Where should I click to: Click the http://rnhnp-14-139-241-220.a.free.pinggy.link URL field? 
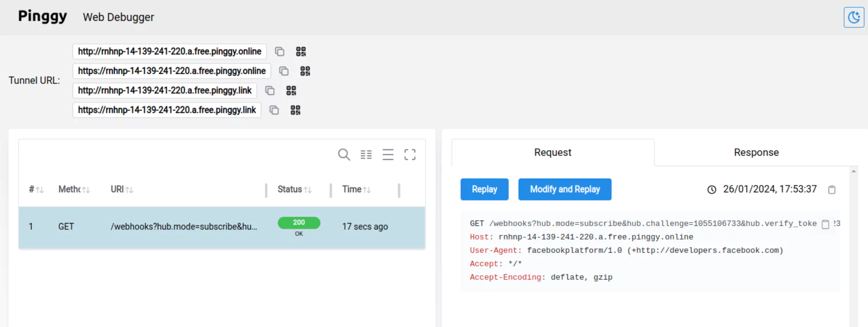(x=165, y=90)
